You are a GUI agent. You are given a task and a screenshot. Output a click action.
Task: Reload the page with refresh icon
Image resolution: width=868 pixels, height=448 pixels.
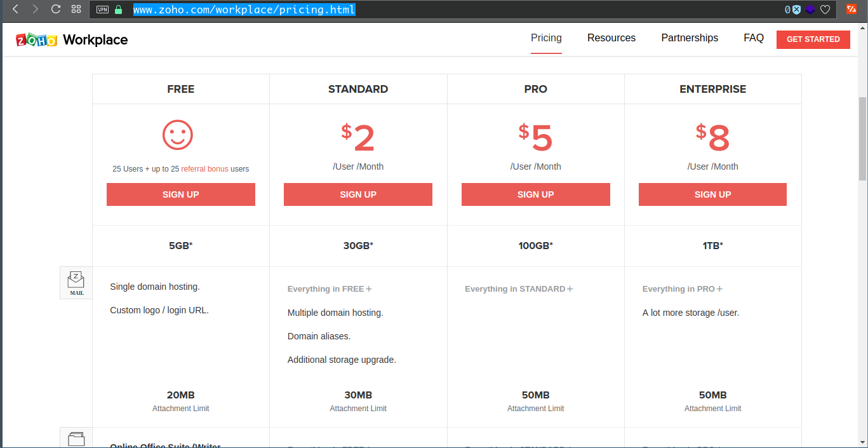click(55, 10)
